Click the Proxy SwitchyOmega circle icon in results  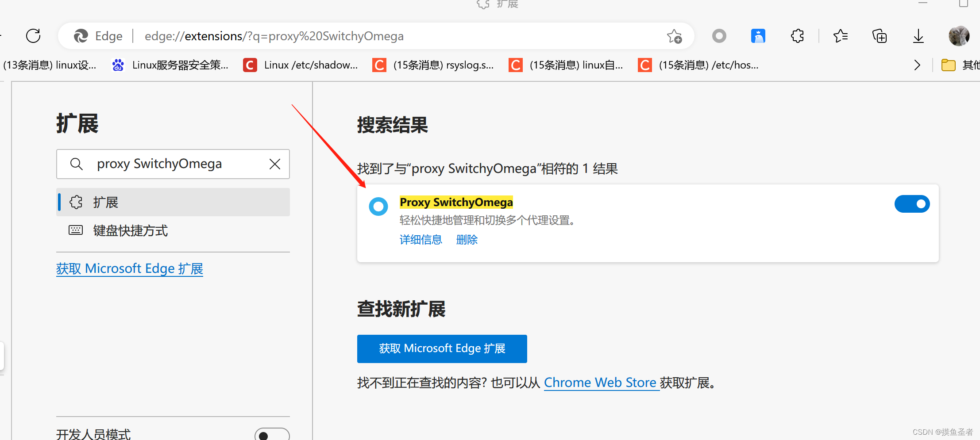pyautogui.click(x=378, y=206)
